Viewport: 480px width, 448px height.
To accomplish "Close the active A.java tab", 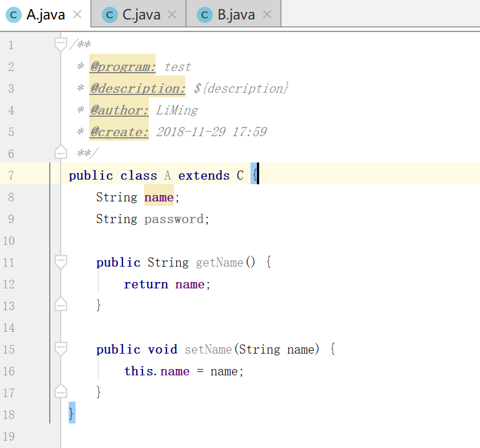I will click(76, 14).
